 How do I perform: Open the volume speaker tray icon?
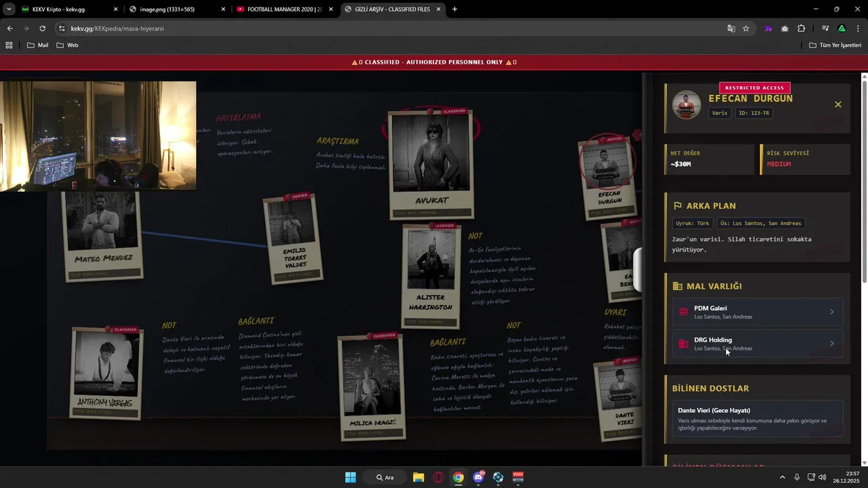pyautogui.click(x=823, y=477)
